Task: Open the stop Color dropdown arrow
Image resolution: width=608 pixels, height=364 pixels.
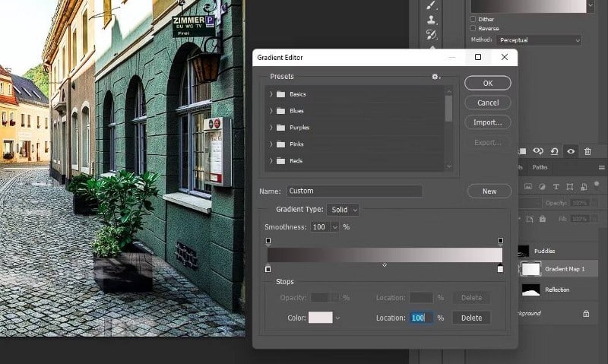Action: pos(337,318)
